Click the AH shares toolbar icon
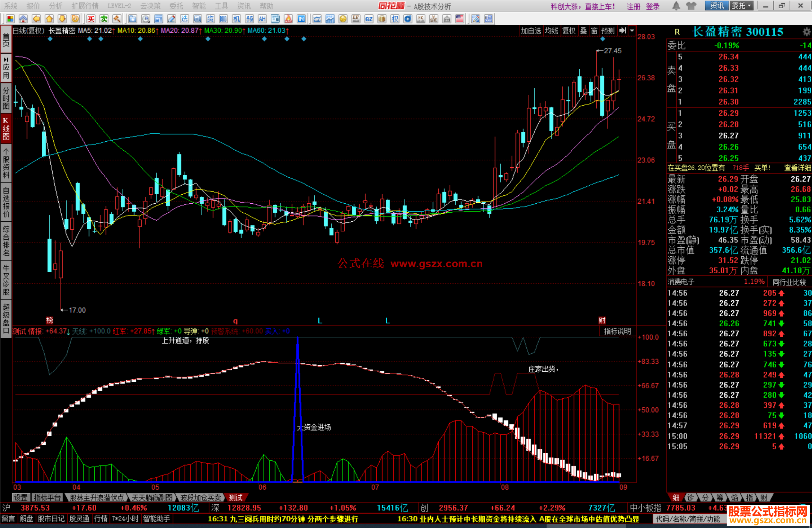Screen dimensions: 812x528 click(x=262, y=19)
